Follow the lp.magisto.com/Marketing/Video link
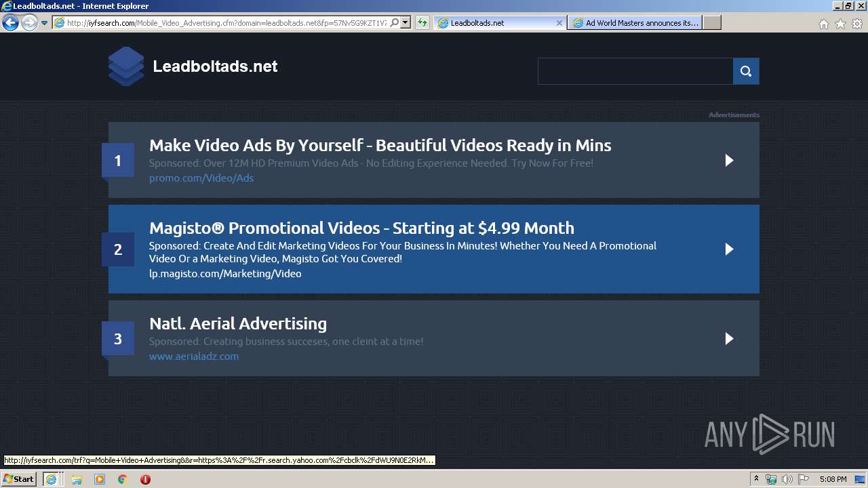This screenshot has width=868, height=488. (225, 274)
